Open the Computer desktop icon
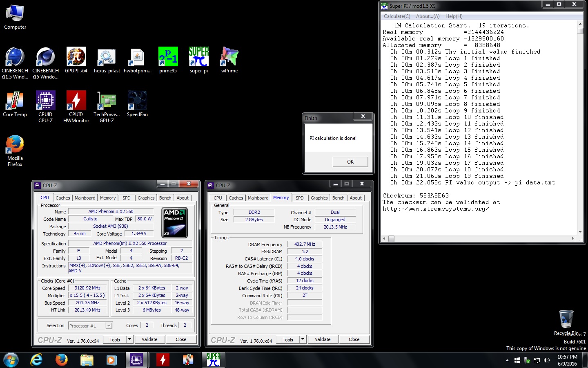Screen dimensions: 588x368 (x=15, y=17)
